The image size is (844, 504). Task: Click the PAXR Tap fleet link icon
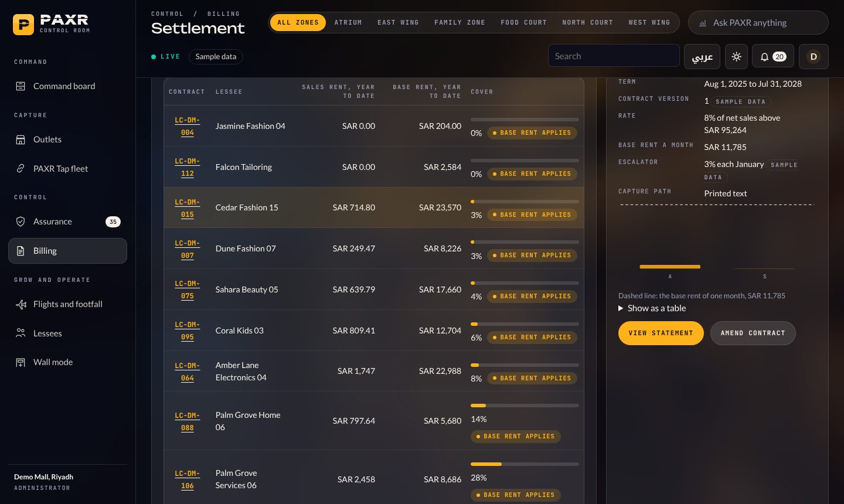pyautogui.click(x=21, y=169)
